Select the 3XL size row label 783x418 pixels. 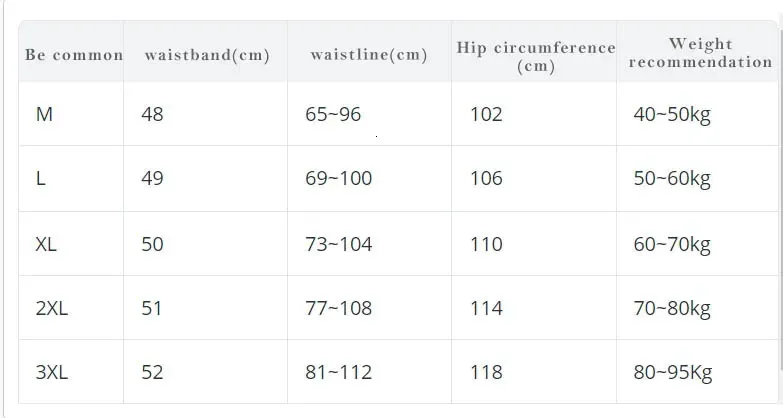pyautogui.click(x=51, y=372)
